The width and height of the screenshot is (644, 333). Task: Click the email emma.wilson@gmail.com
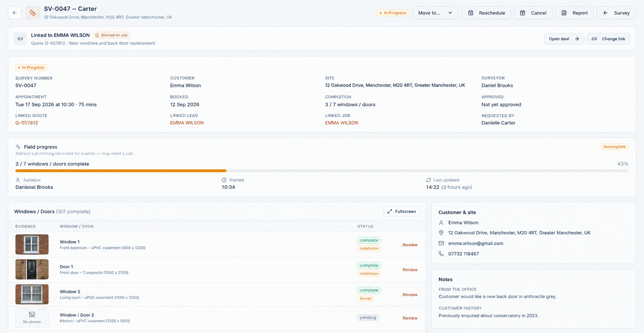pyautogui.click(x=476, y=243)
